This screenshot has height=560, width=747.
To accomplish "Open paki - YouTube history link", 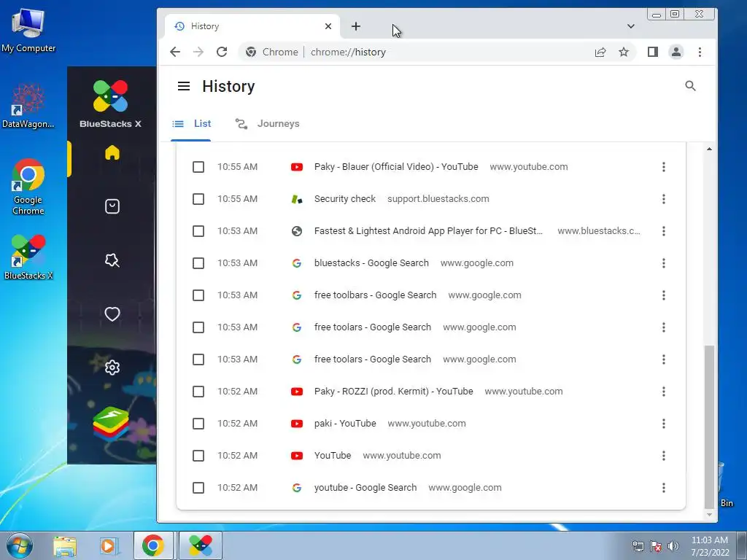I will click(x=345, y=424).
